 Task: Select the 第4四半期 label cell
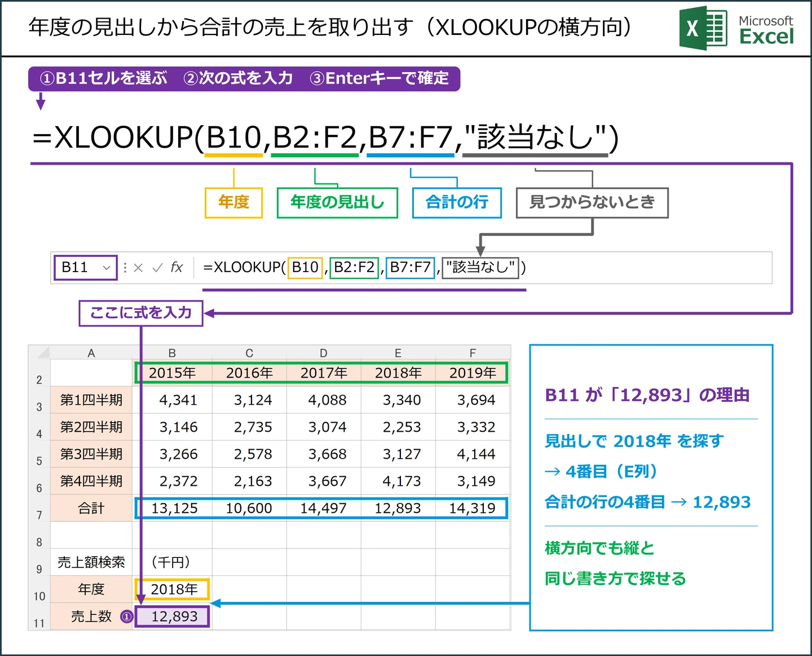point(91,481)
